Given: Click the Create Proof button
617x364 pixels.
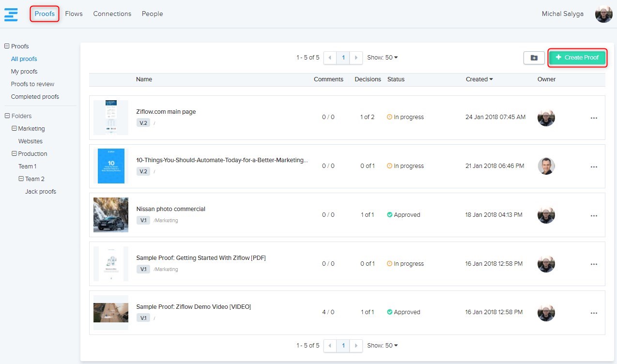Looking at the screenshot, I should coord(577,58).
